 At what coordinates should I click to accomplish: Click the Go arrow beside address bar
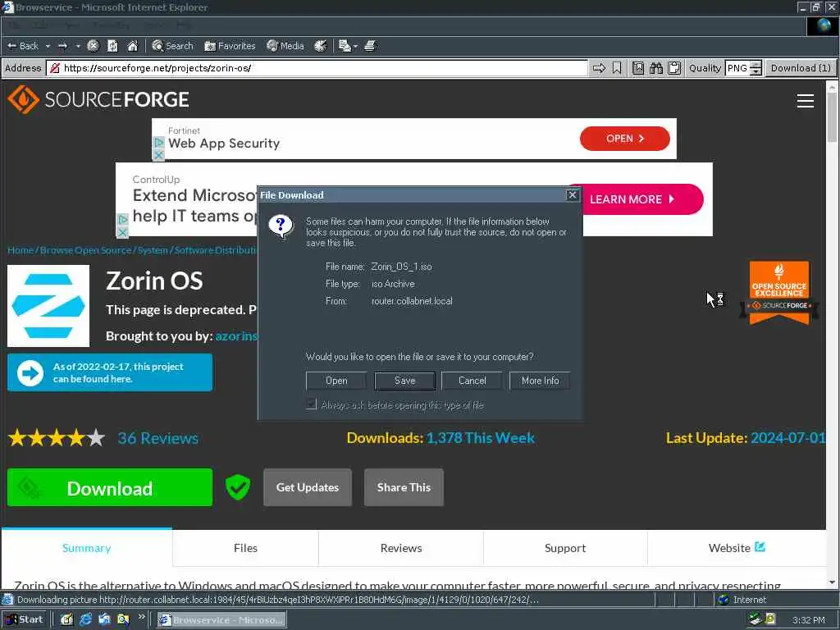(599, 68)
